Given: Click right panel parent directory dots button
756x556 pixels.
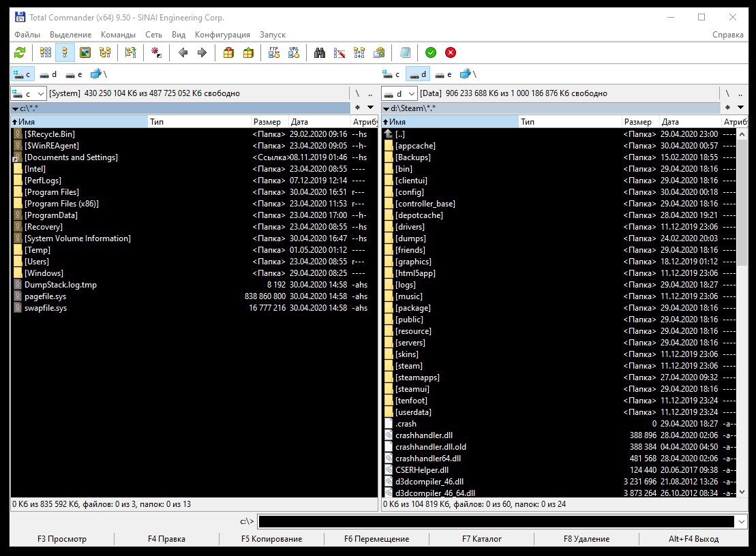Looking at the screenshot, I should point(740,93).
